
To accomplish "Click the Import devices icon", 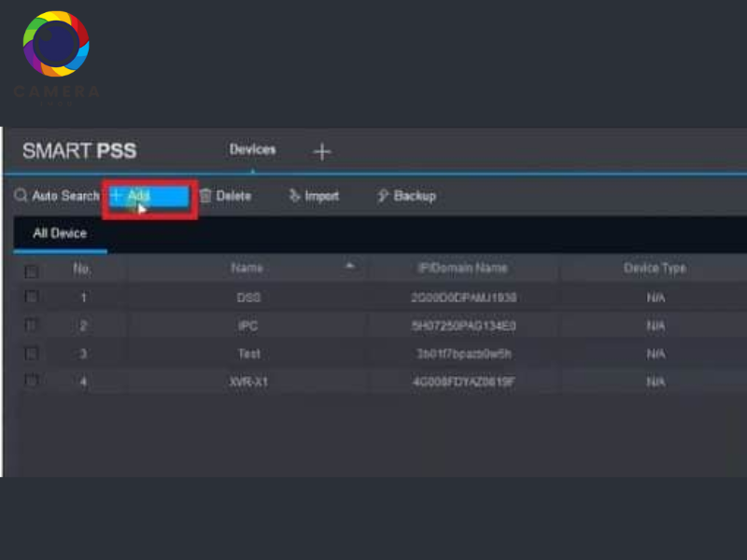I will 295,196.
